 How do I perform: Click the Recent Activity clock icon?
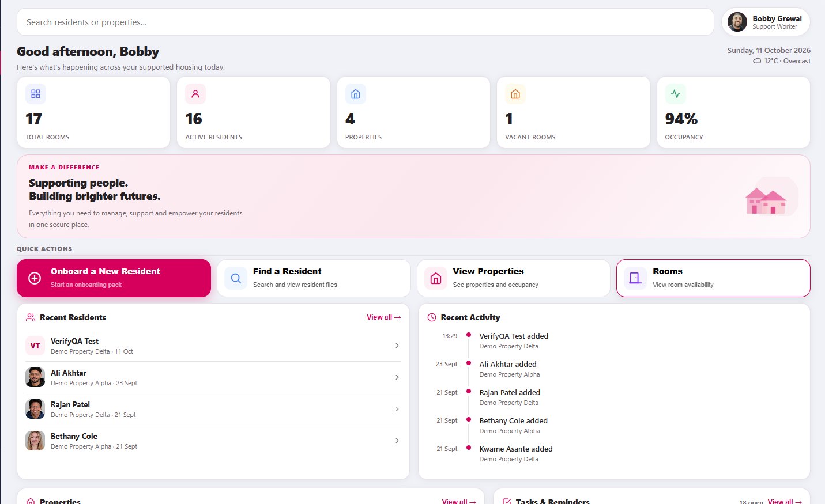click(432, 317)
